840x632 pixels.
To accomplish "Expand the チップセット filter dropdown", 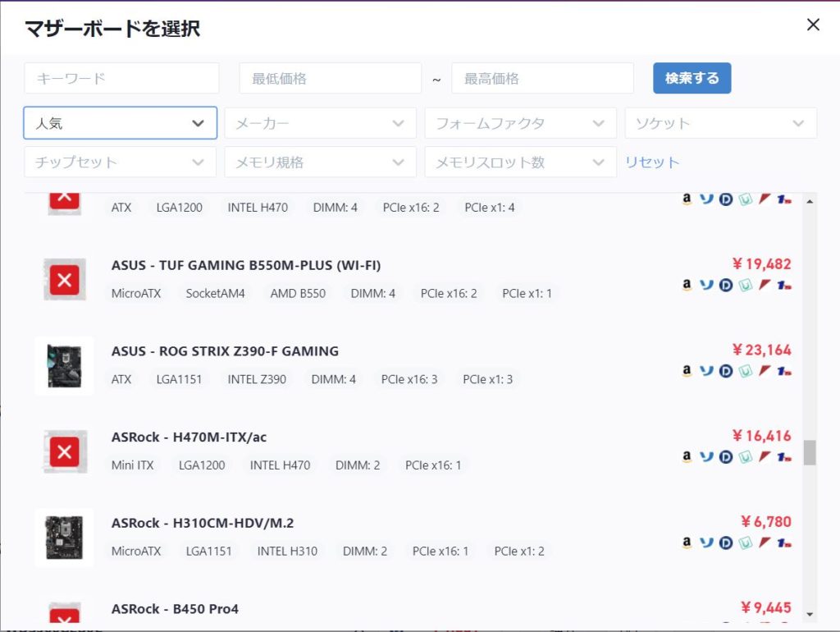I will pyautogui.click(x=120, y=162).
